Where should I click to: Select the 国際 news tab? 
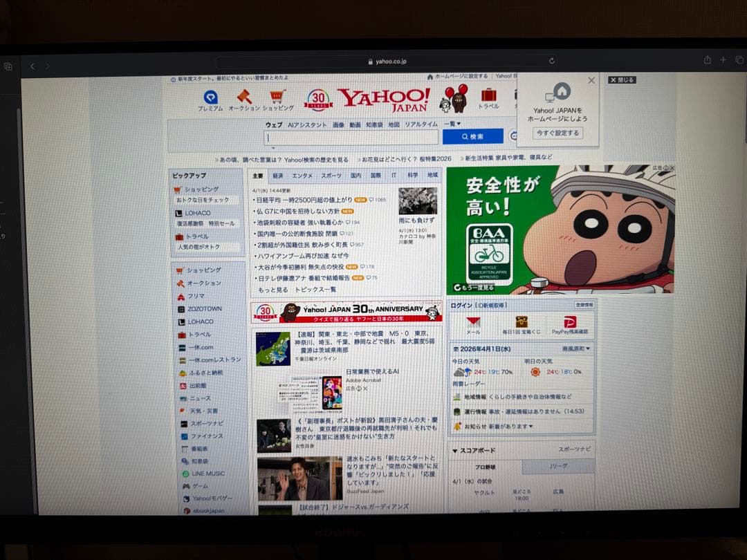[376, 176]
